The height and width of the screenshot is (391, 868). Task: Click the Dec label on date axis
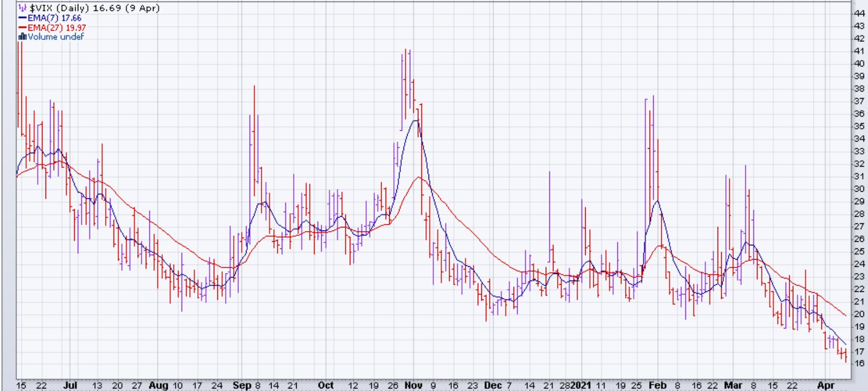492,385
